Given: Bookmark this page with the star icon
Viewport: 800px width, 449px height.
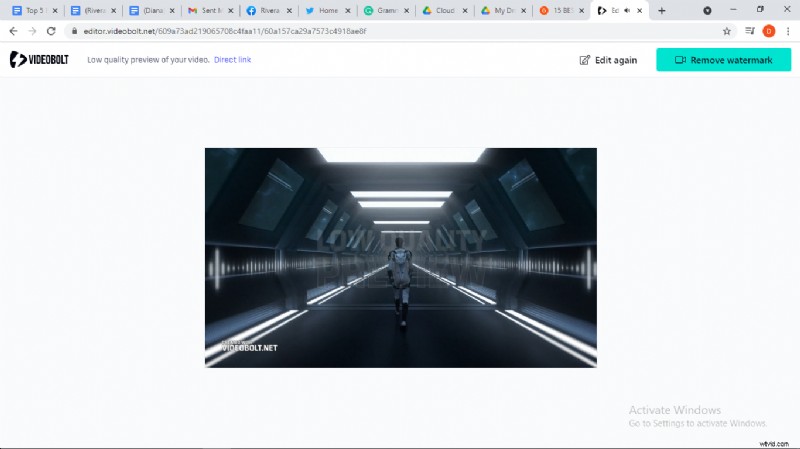Looking at the screenshot, I should [x=727, y=31].
